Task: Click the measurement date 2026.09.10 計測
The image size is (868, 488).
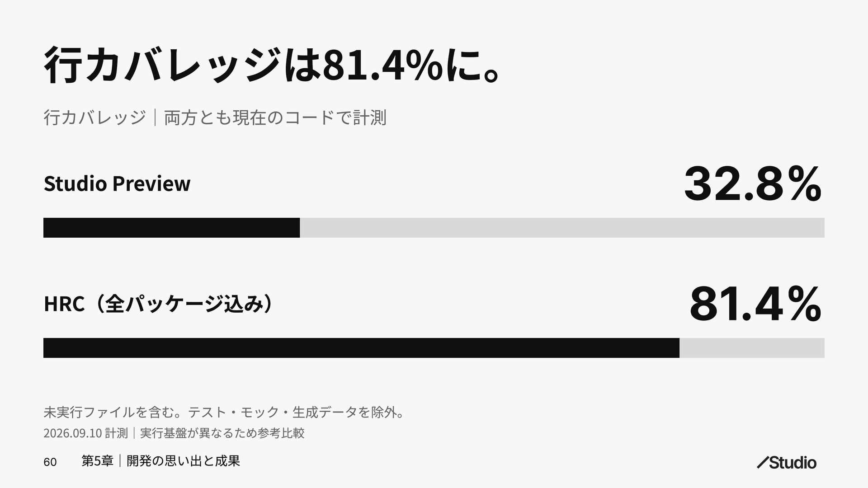Action: pyautogui.click(x=86, y=433)
